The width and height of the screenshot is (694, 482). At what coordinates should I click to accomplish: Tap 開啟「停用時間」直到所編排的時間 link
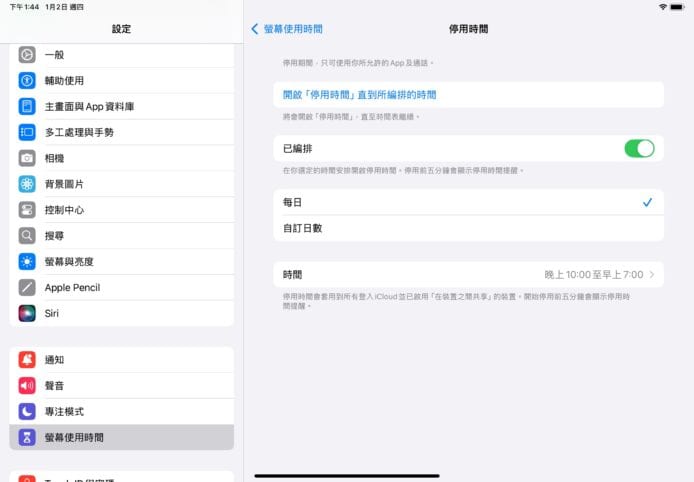coord(360,95)
